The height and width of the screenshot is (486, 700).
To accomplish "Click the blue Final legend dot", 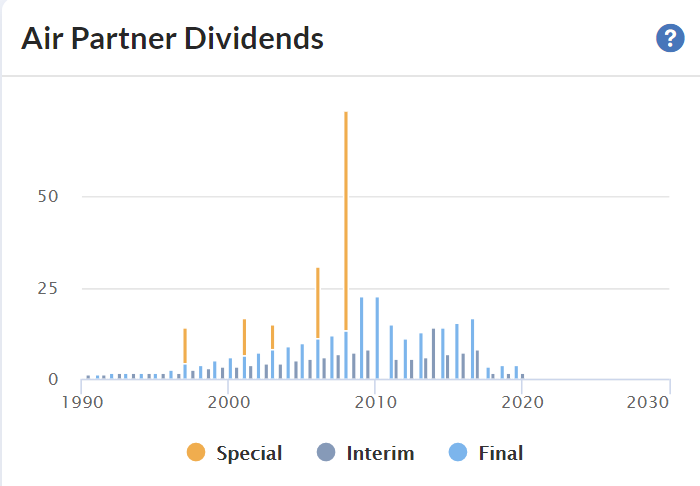I will (x=458, y=452).
